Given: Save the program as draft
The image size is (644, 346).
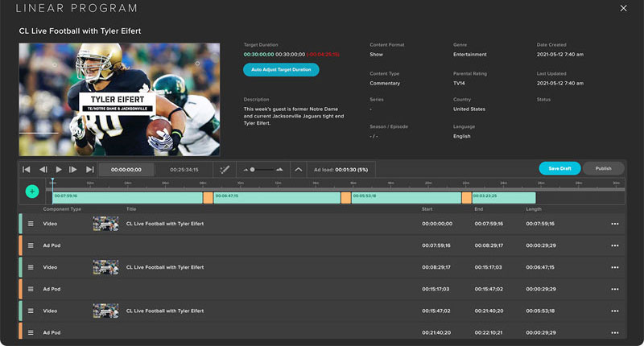Looking at the screenshot, I should click(559, 168).
